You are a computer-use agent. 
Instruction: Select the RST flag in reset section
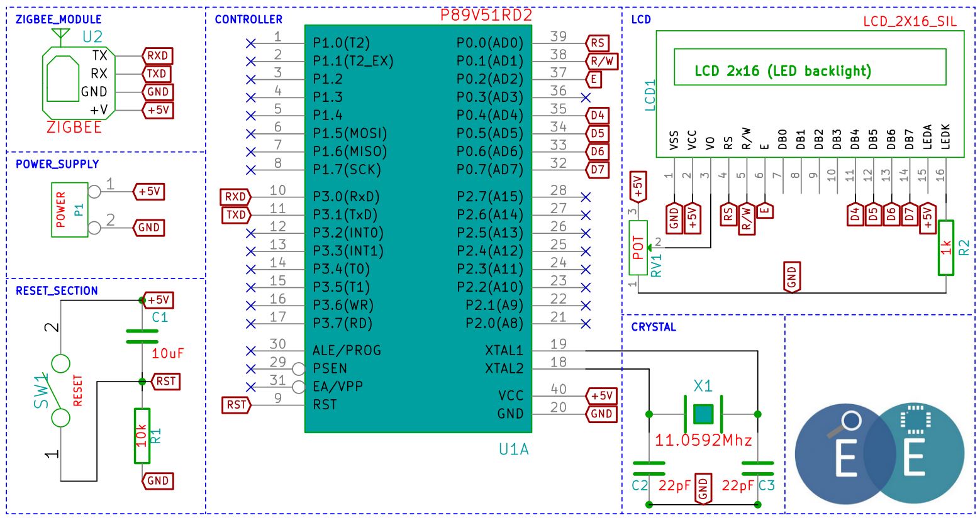(165, 381)
